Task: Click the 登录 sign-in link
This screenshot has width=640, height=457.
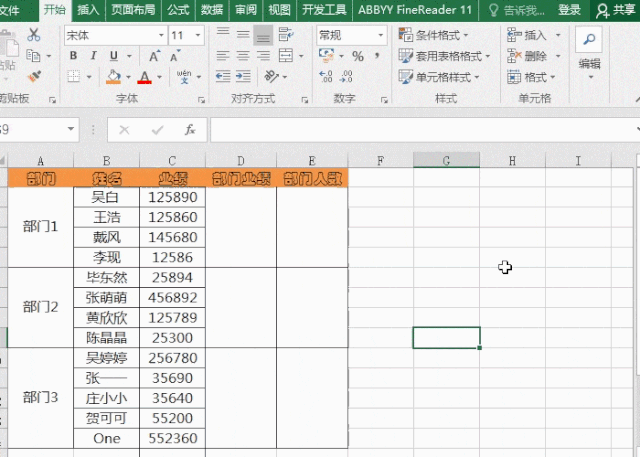Action: coord(569,10)
